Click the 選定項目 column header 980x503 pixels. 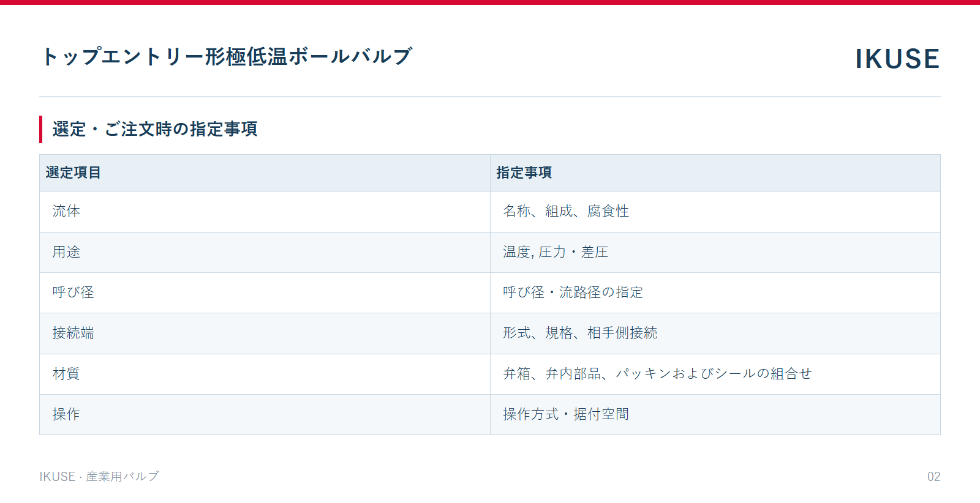[265, 173]
